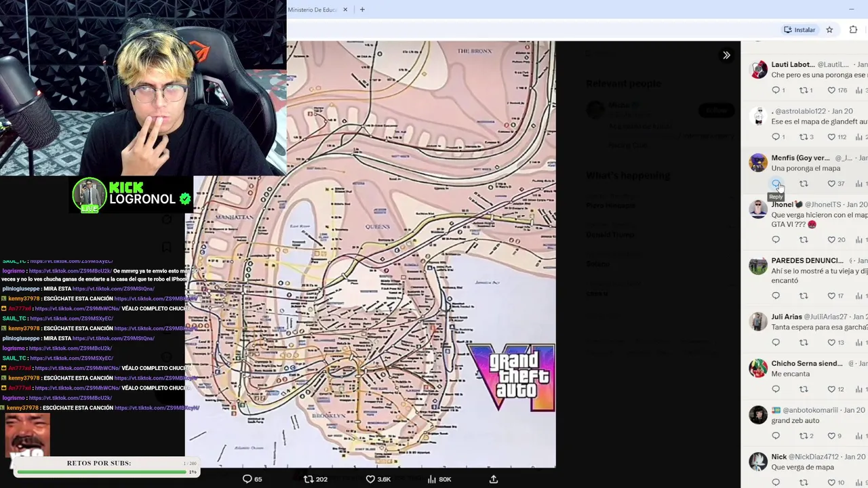
Task: Like Menfis comment with 37 likes
Action: tap(835, 184)
